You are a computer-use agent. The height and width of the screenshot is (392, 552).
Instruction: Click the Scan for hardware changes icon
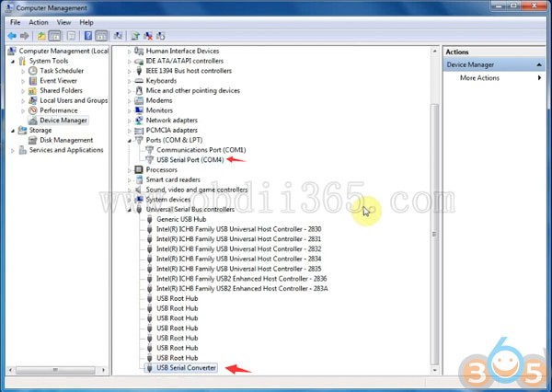[x=119, y=36]
